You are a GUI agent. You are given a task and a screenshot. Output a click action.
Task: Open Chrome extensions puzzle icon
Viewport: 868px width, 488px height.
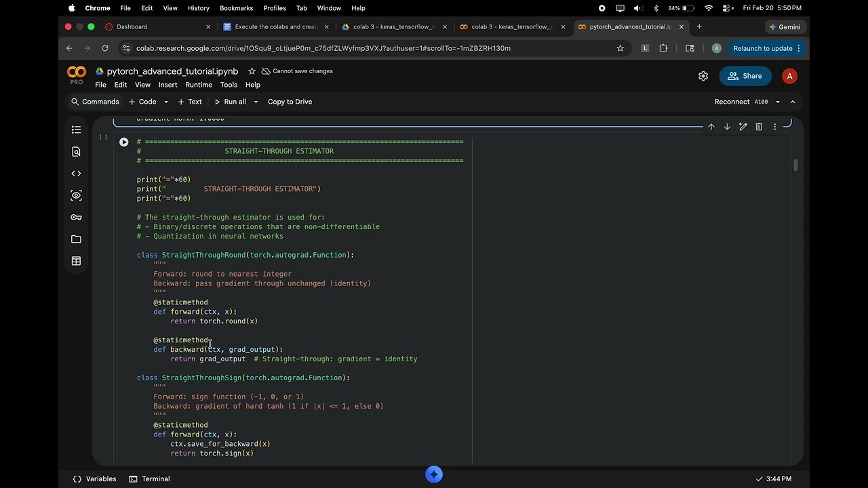click(663, 48)
